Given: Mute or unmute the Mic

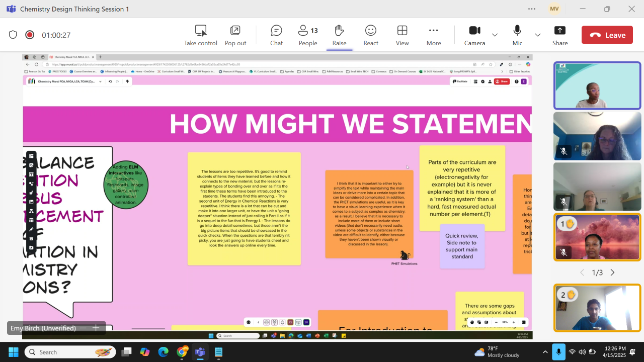Looking at the screenshot, I should click(x=517, y=35).
